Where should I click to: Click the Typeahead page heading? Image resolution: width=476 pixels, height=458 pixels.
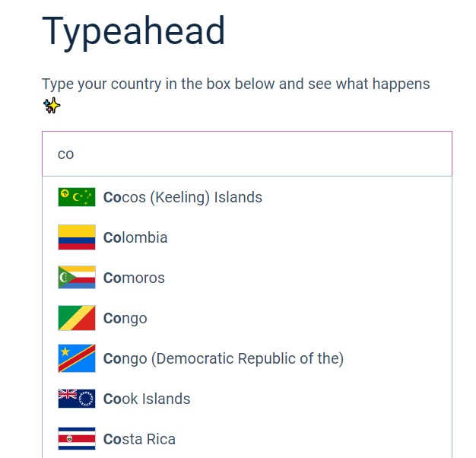click(134, 32)
